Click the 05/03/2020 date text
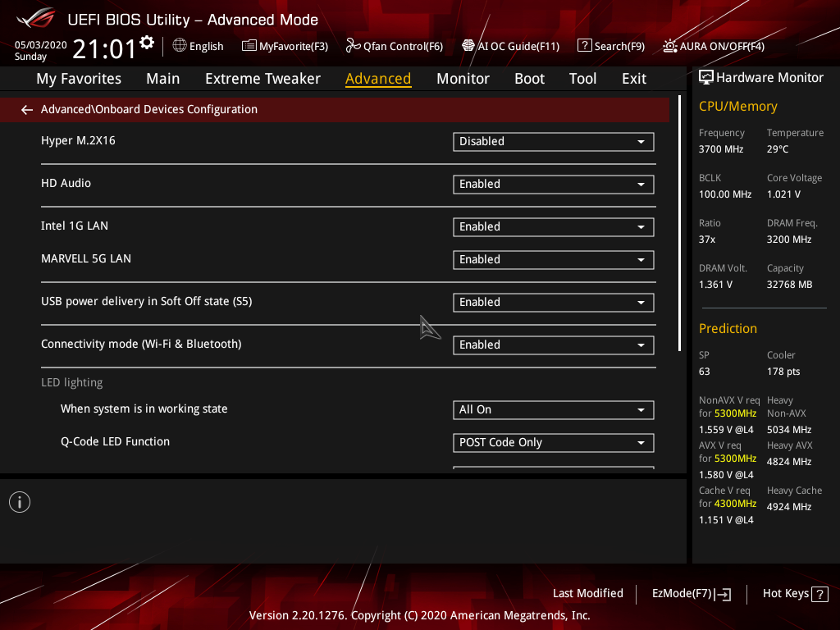The image size is (840, 630). tap(41, 45)
